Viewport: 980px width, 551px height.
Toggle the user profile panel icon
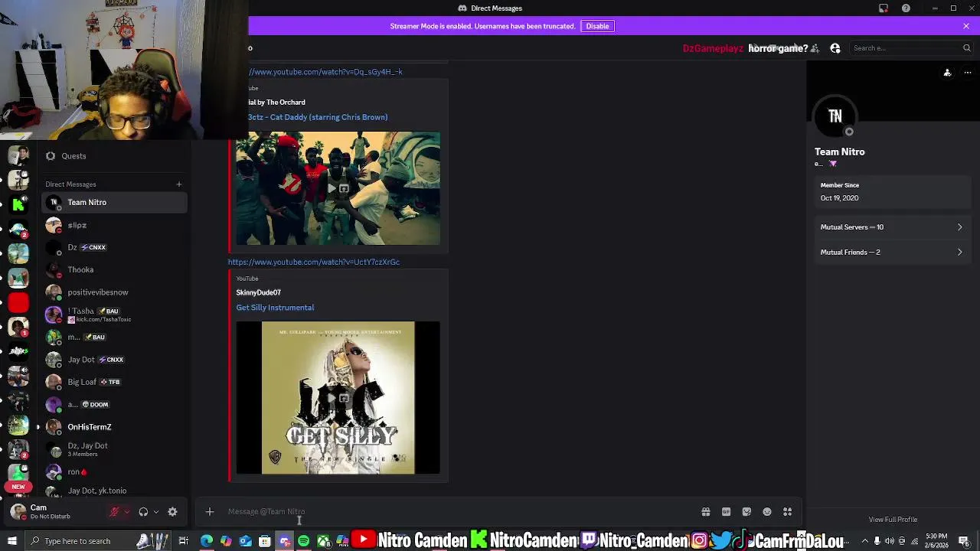(835, 48)
